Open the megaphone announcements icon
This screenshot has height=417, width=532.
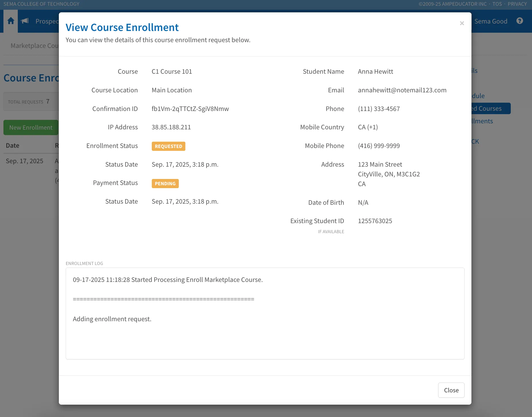tap(25, 21)
